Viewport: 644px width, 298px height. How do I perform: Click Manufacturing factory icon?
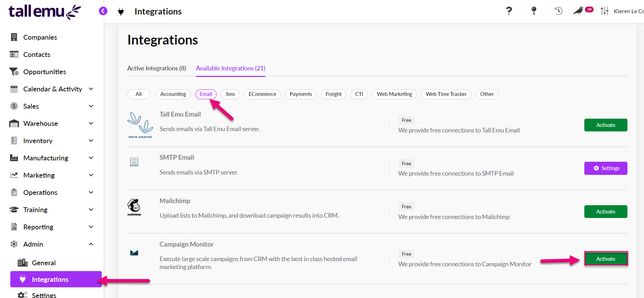tap(14, 158)
